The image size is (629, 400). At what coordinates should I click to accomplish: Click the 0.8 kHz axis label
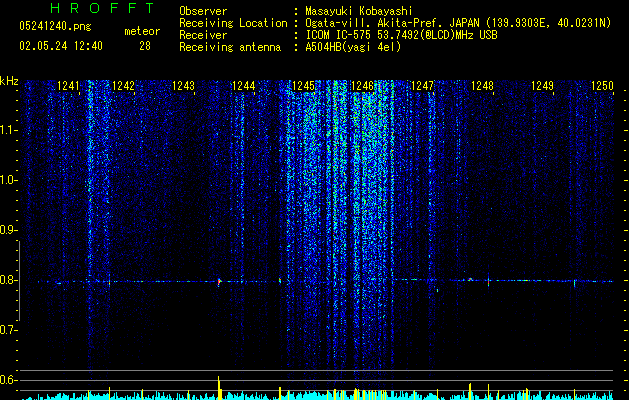tap(8, 280)
